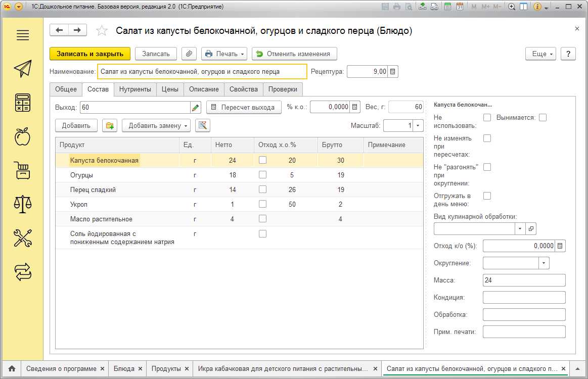Open the linked item button for Вид кулинарной обработки
This screenshot has width=588, height=379.
point(531,229)
